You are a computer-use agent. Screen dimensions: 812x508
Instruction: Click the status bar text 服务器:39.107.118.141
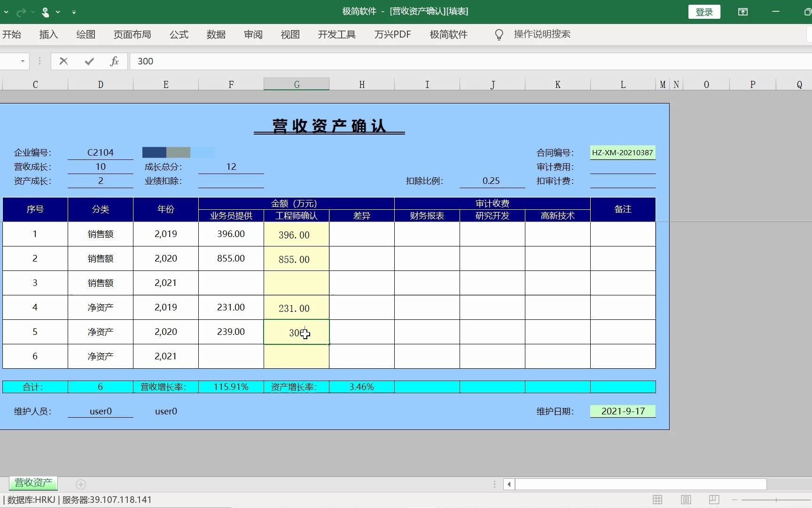pyautogui.click(x=107, y=500)
